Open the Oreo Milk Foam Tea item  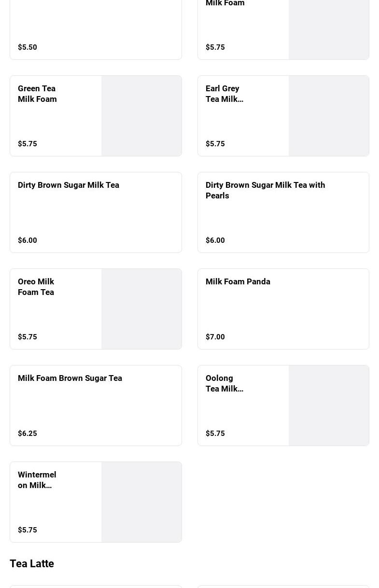[x=36, y=287]
